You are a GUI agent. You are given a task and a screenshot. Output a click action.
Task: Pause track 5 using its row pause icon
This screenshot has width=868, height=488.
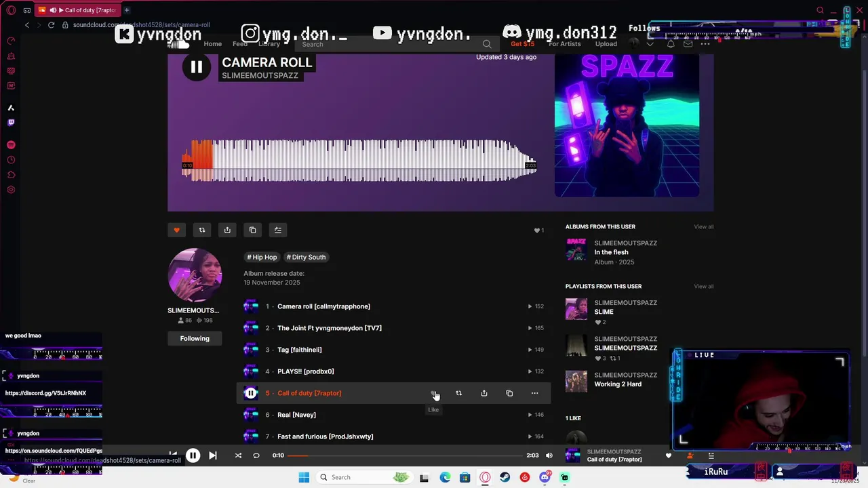click(251, 393)
